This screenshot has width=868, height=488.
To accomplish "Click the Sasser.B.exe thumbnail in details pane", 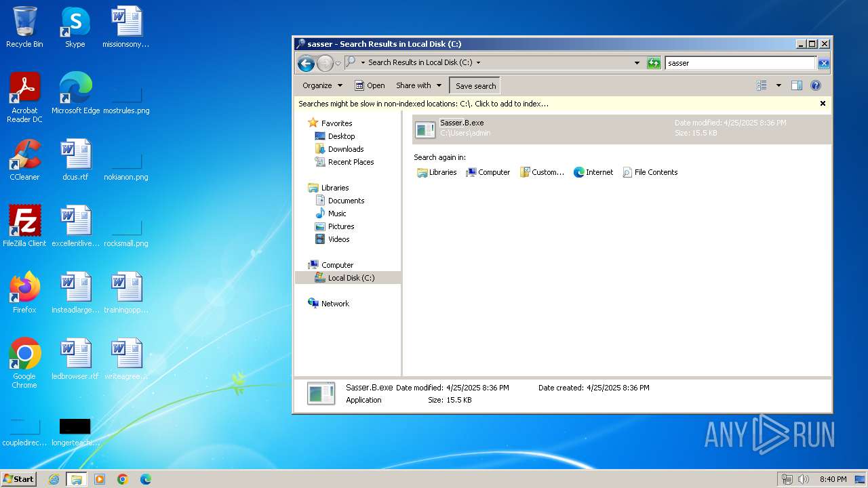I will [321, 394].
